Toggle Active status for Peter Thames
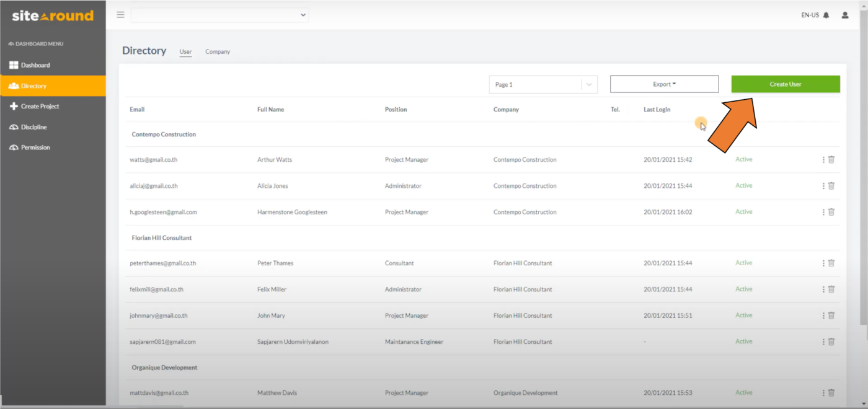Image resolution: width=868 pixels, height=409 pixels. click(x=743, y=263)
